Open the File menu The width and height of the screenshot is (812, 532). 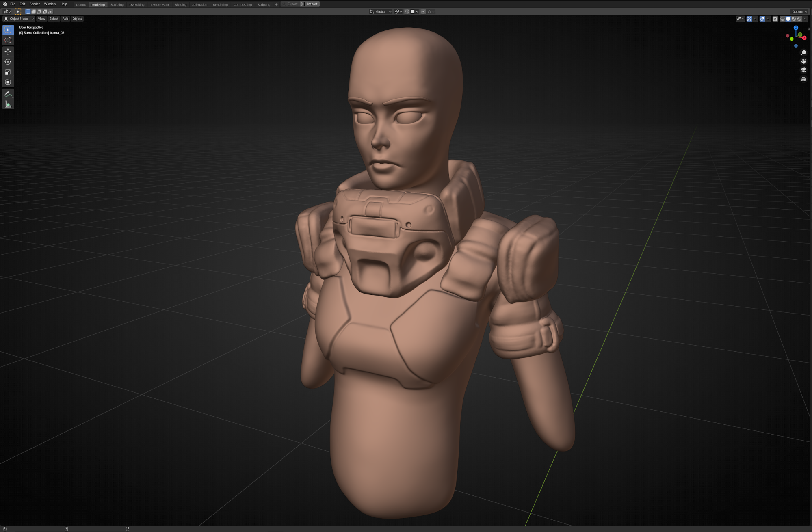tap(13, 4)
